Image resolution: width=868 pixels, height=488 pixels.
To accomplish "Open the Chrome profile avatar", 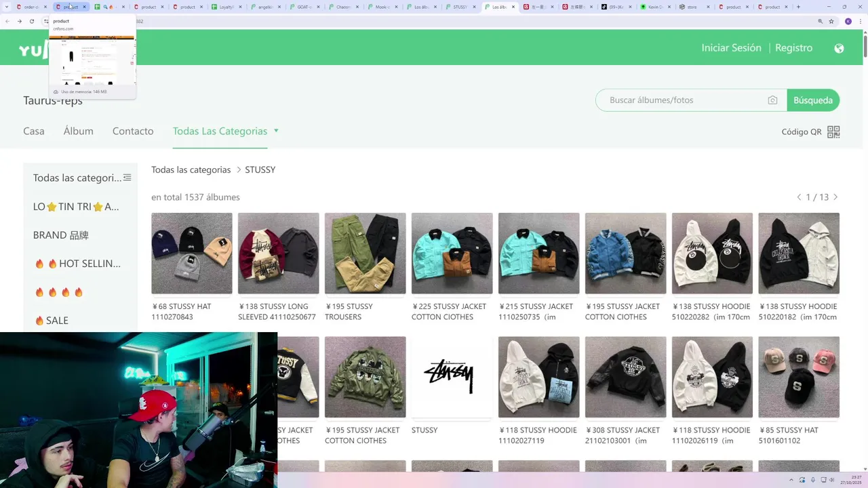I will click(x=848, y=21).
